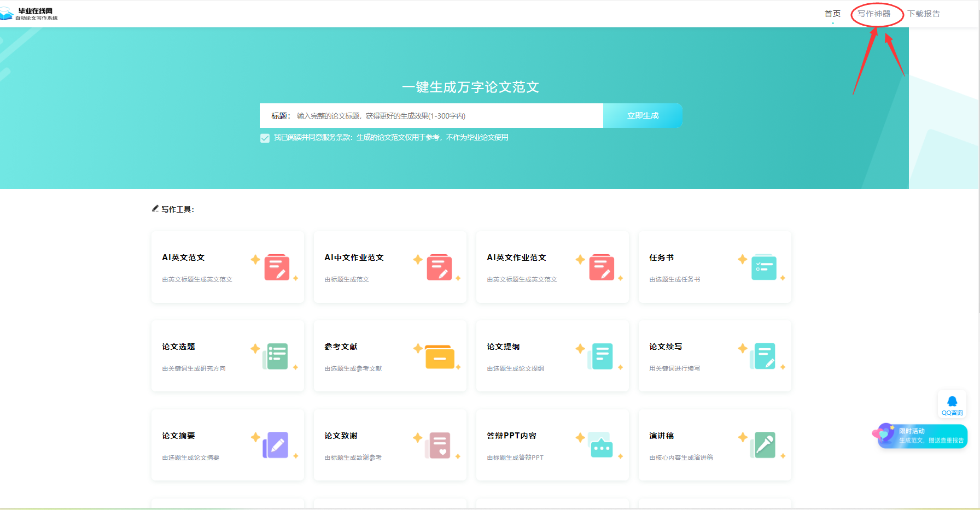
Task: Open the 限时活动 promotion banner
Action: 923,436
